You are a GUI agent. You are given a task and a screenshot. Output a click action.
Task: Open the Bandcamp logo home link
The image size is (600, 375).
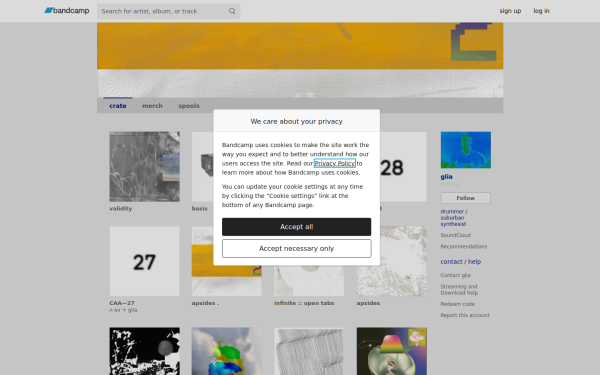[x=67, y=11]
